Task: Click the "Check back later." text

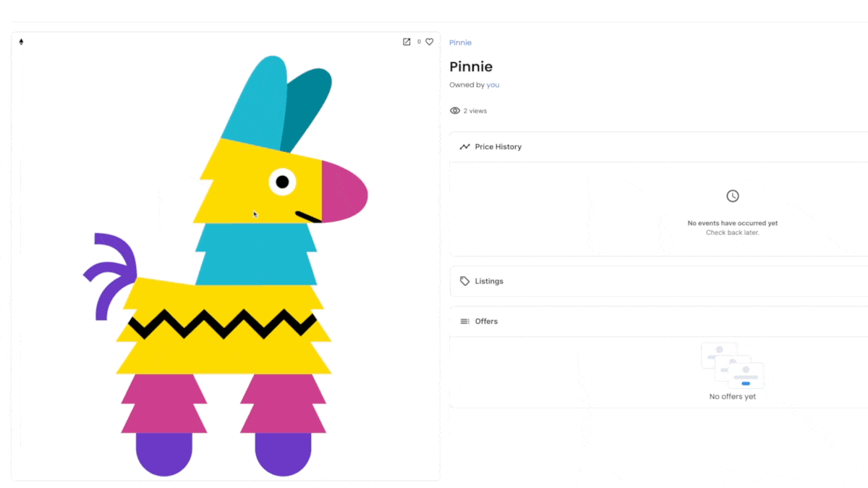Action: pos(733,232)
